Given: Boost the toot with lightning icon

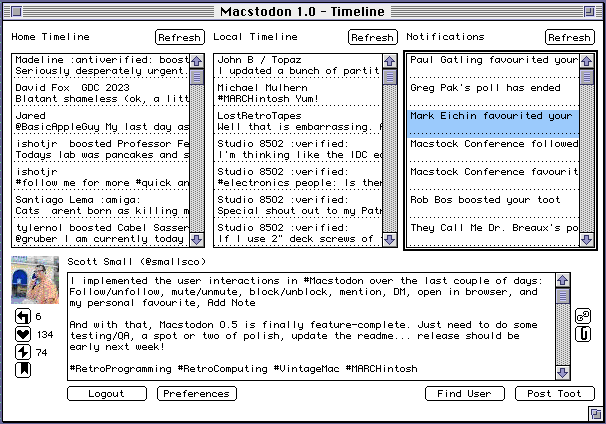Looking at the screenshot, I should tap(23, 352).
